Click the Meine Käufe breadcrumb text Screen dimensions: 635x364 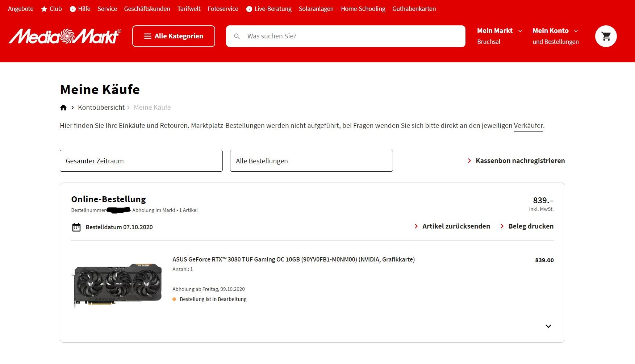[152, 108]
